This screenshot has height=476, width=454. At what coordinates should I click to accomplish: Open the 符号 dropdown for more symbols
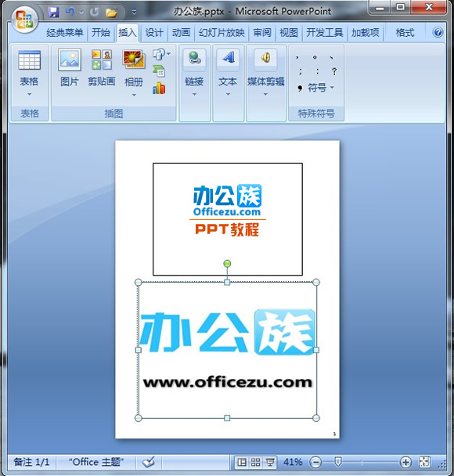point(321,88)
